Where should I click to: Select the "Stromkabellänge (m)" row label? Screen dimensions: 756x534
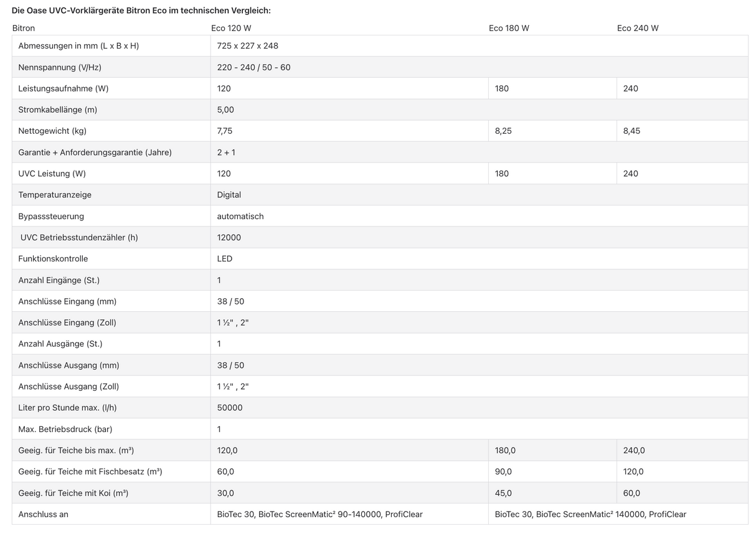tap(58, 110)
